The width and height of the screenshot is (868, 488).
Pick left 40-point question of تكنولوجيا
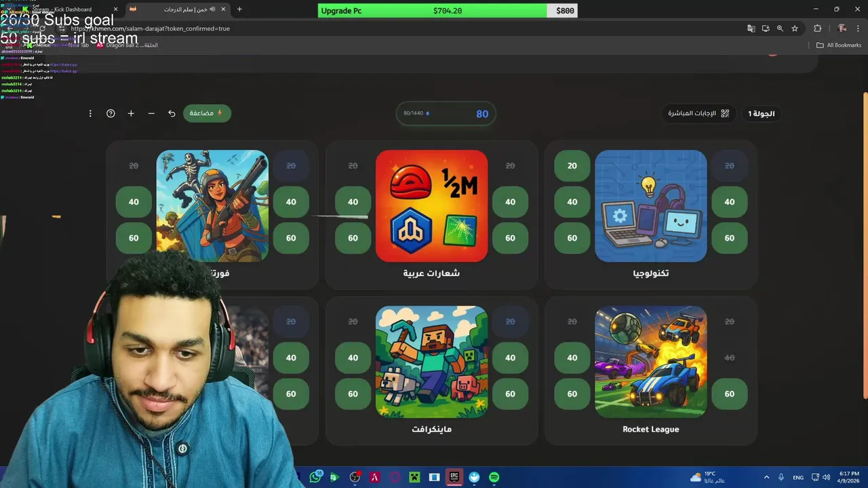tap(572, 202)
